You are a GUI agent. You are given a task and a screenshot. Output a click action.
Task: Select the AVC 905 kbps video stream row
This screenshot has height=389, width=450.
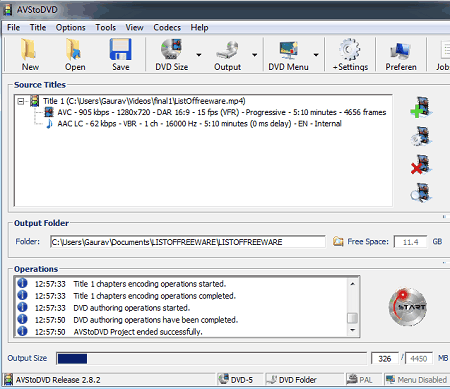(222, 112)
